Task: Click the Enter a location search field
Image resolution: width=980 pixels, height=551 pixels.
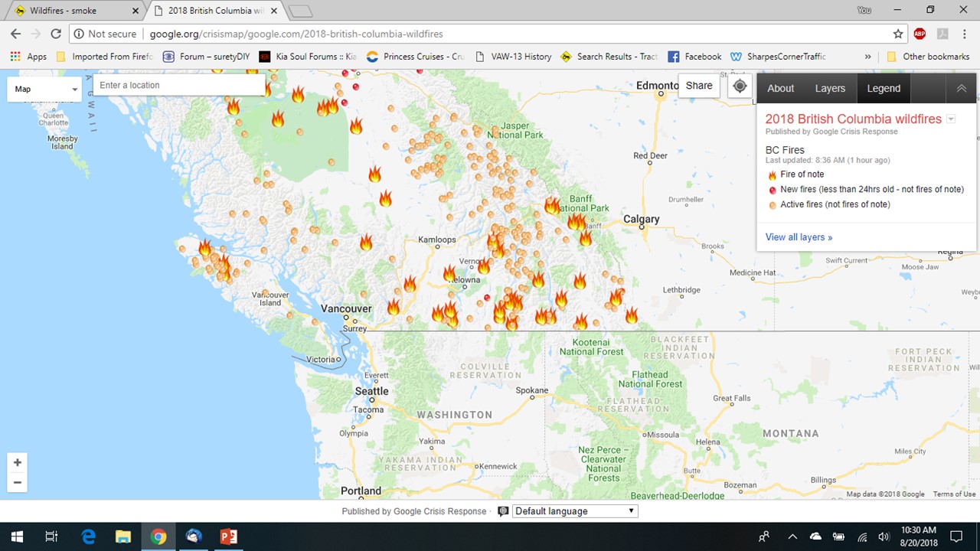Action: [x=179, y=85]
